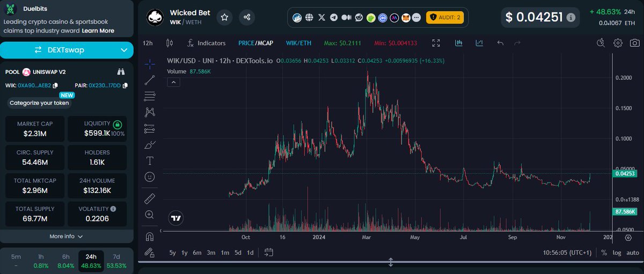Viewport: 644px width, 274px height.
Task: Collapse the indicator legend chevron
Action: 173,82
